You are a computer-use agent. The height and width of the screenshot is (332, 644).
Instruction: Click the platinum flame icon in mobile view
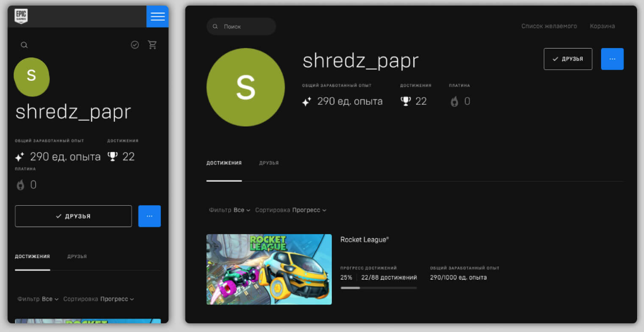pyautogui.click(x=20, y=185)
